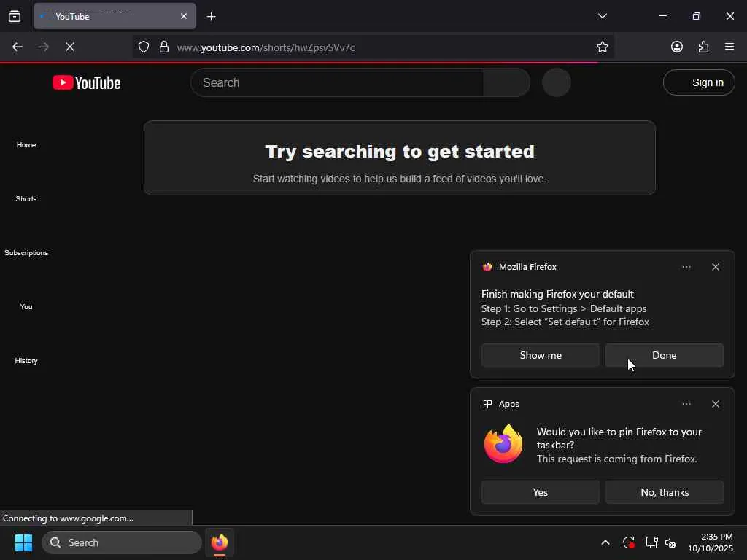Open the clock showing 2:35 PM
Viewport: 747px width, 560px height.
pyautogui.click(x=710, y=542)
